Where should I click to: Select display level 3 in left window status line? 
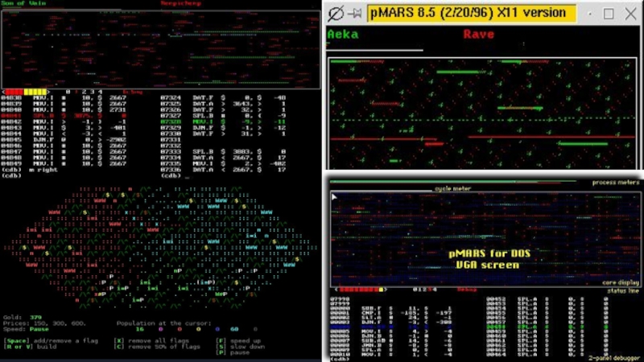point(92,92)
